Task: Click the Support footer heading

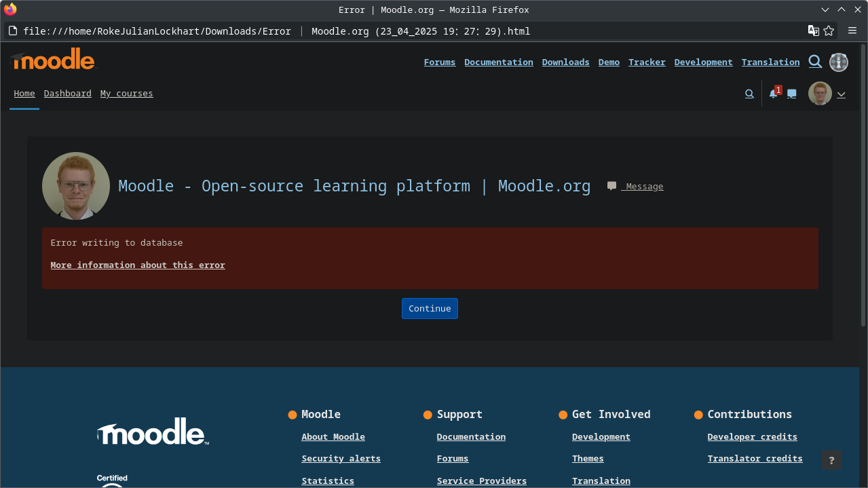Action: (x=459, y=414)
